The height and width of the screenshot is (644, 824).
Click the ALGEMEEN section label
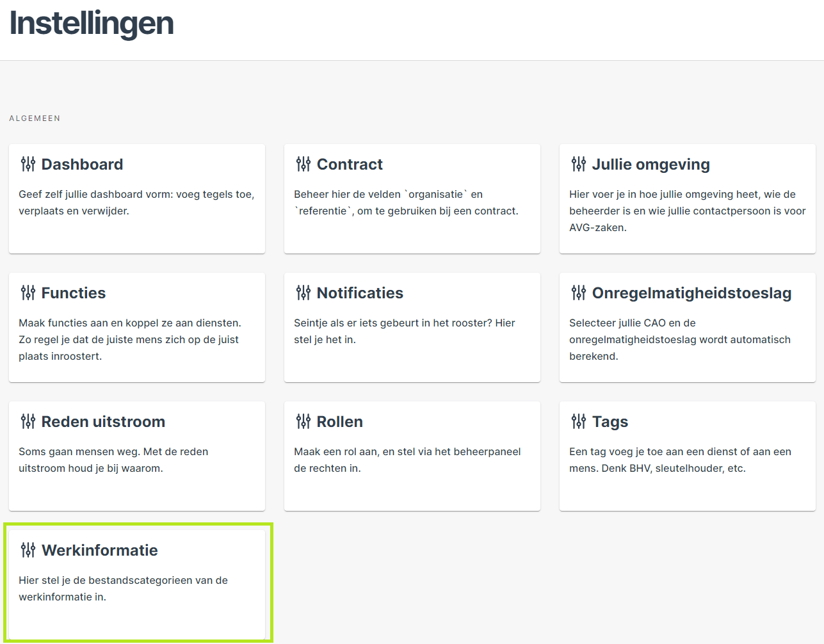point(35,118)
